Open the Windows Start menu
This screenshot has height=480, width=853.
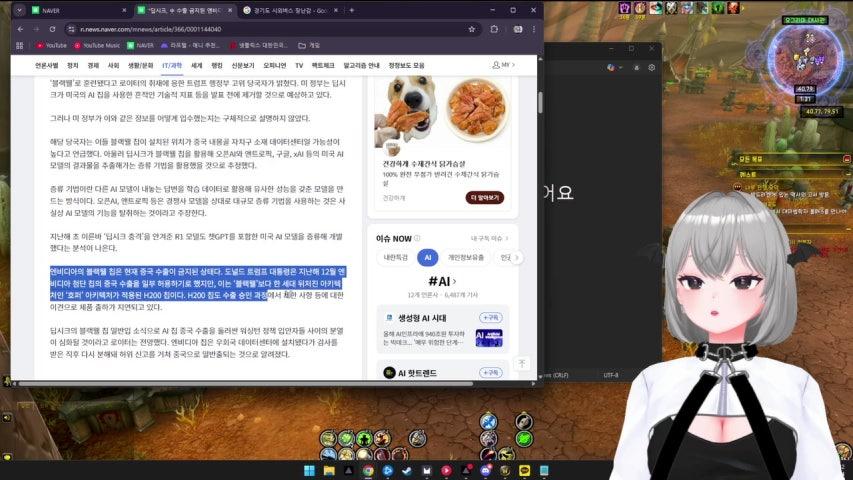tap(309, 470)
